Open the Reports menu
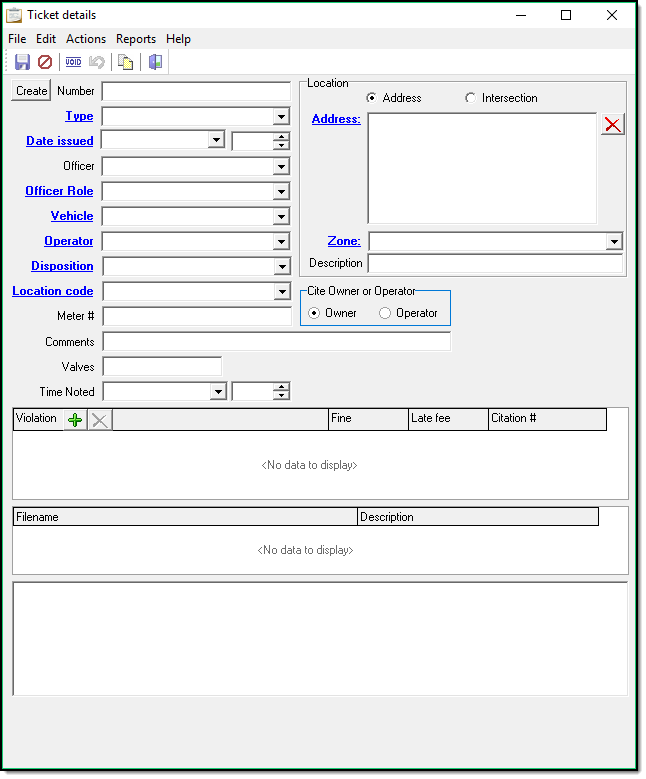The height and width of the screenshot is (779, 646). [x=136, y=39]
